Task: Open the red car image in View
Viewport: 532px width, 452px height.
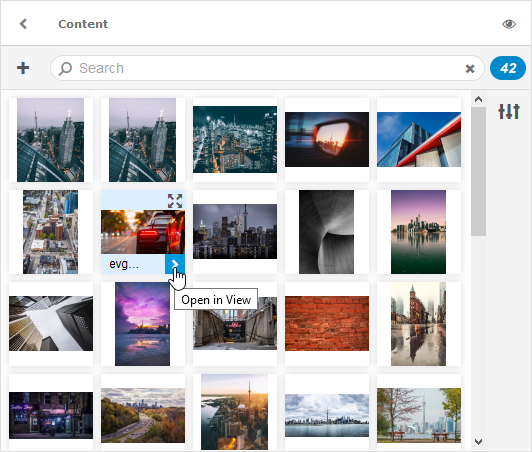Action: [175, 264]
